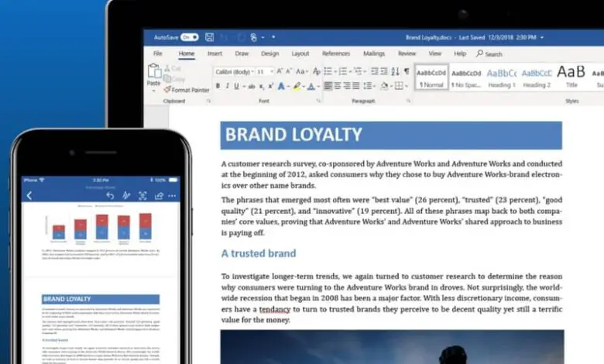Click the Text Effects letter A icon

pyautogui.click(x=281, y=86)
